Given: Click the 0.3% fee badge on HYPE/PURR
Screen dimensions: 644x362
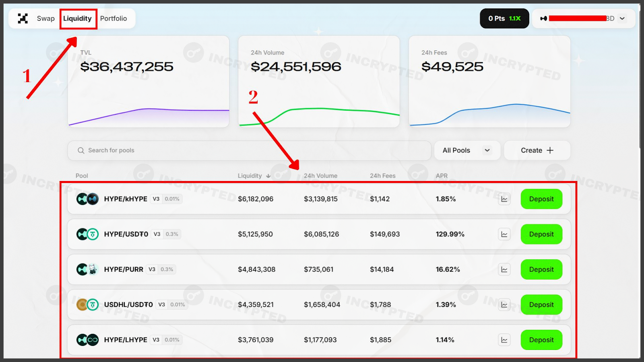Looking at the screenshot, I should [x=167, y=269].
